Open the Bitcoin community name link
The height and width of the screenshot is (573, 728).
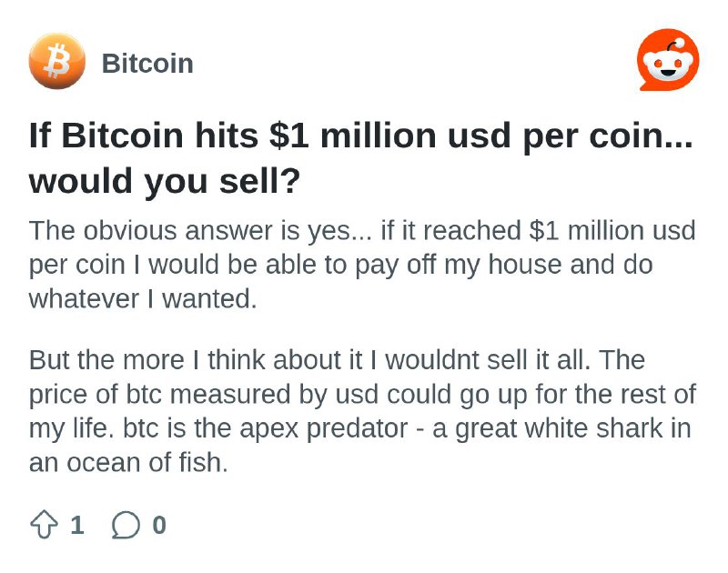click(147, 63)
